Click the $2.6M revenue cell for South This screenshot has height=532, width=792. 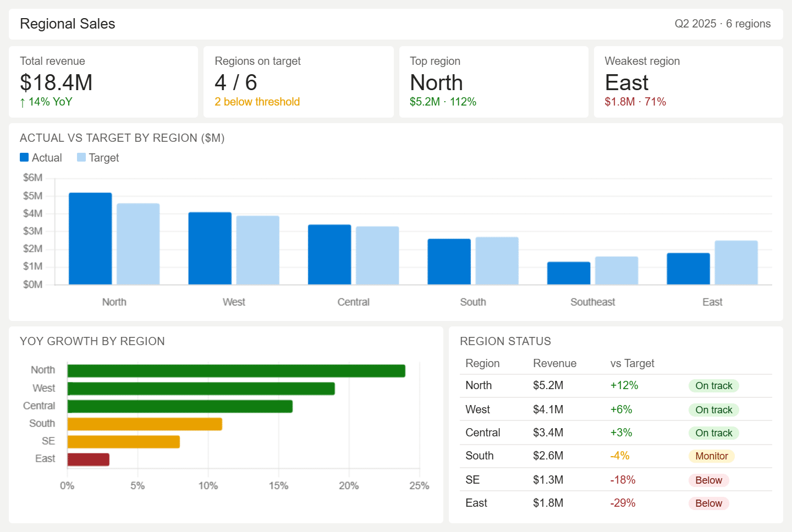point(548,456)
